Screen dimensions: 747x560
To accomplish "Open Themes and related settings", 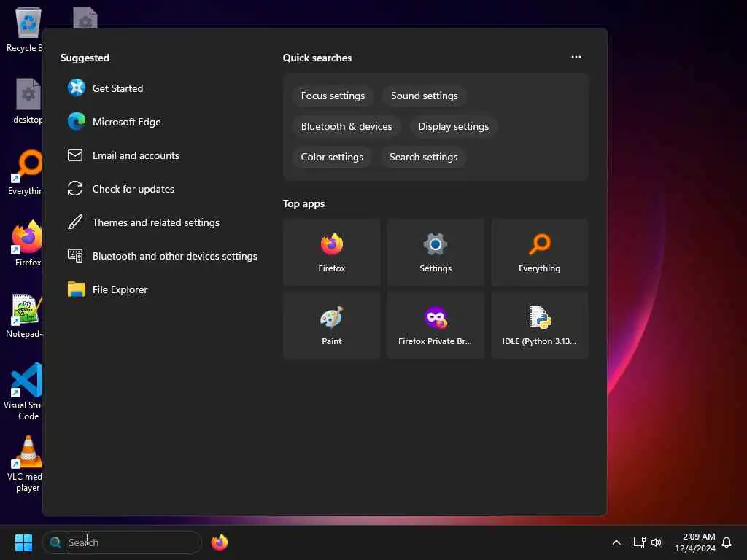I will point(162,222).
